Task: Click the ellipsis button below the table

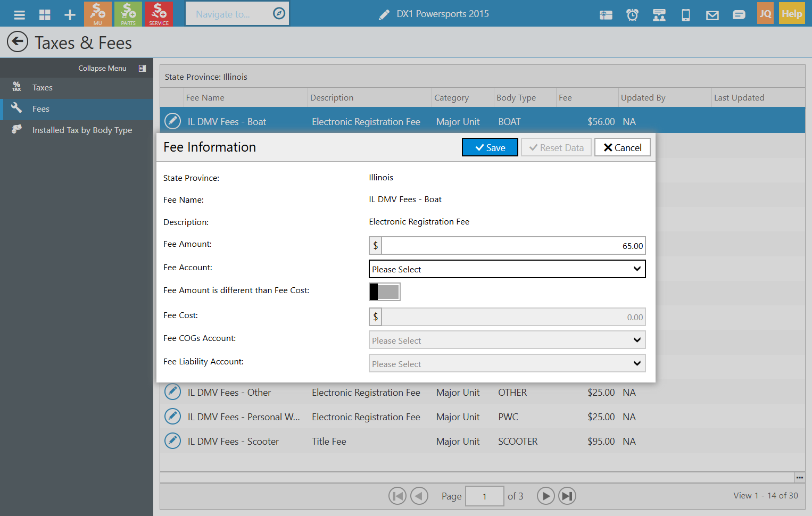Action: 799,477
